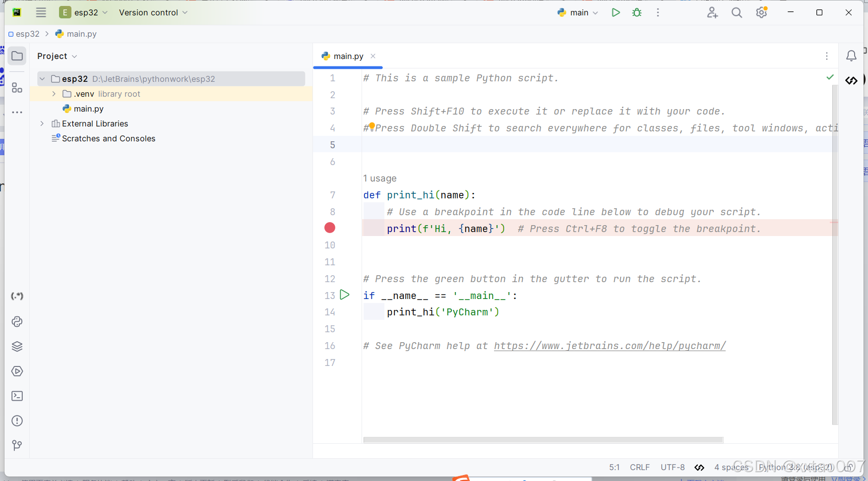The image size is (868, 481).
Task: Change line ending via CRLF in status bar
Action: [640, 467]
